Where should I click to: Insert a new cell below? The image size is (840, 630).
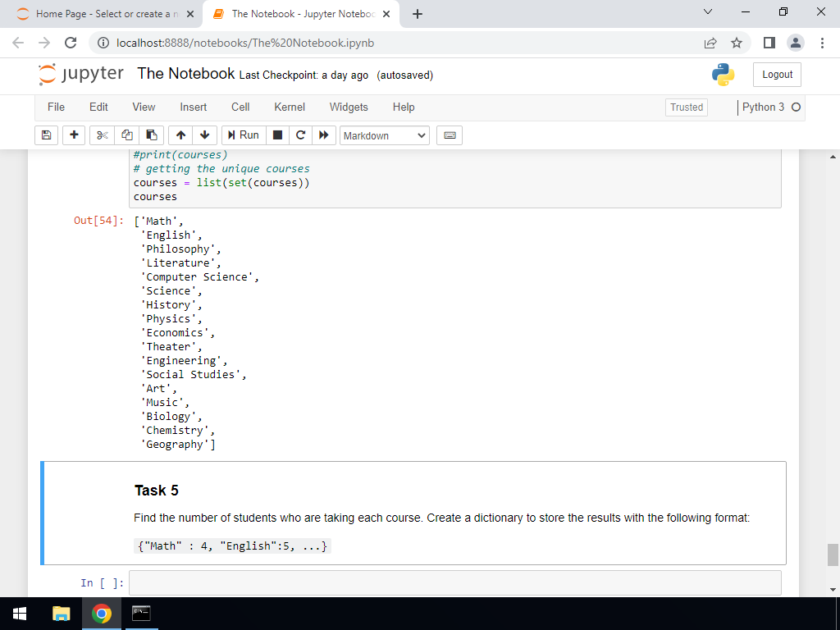[x=74, y=135]
